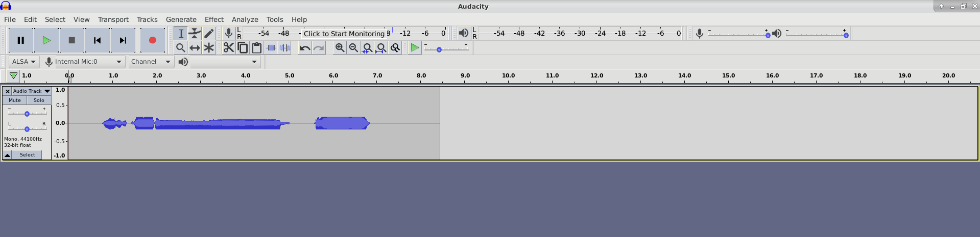Skip to start of track

click(98, 40)
